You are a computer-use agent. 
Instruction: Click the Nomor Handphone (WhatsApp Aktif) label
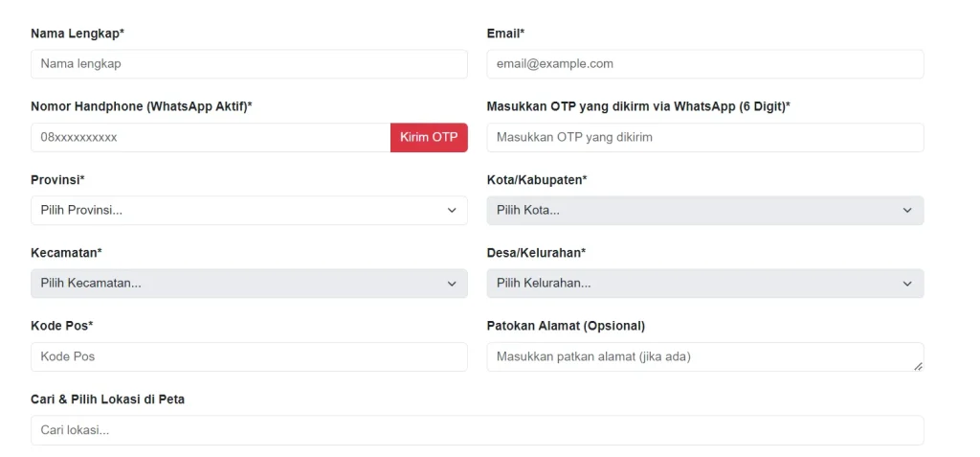[141, 106]
